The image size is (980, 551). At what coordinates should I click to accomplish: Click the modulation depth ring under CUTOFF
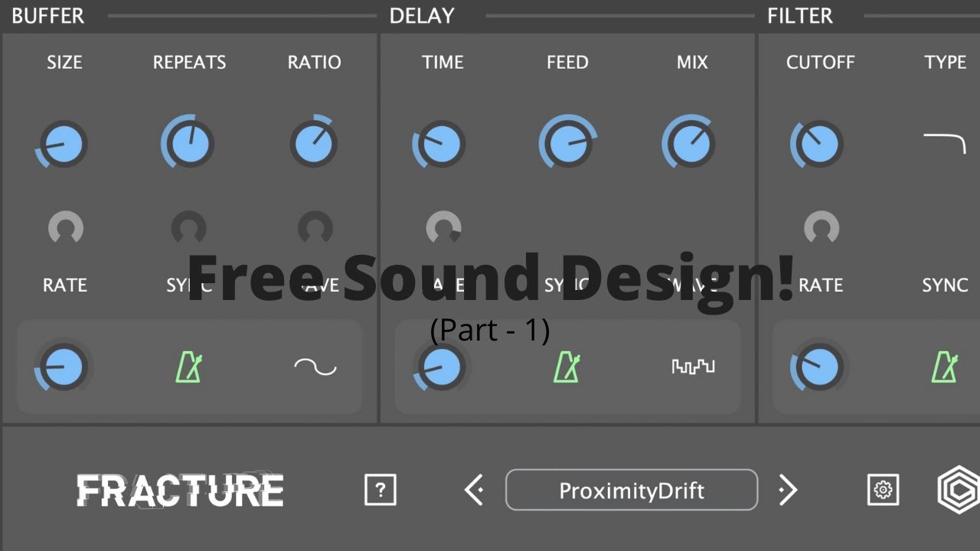click(822, 227)
